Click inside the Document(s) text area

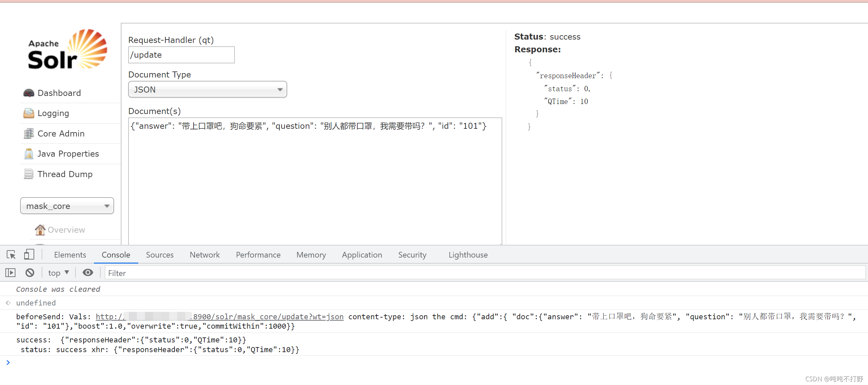(x=315, y=181)
